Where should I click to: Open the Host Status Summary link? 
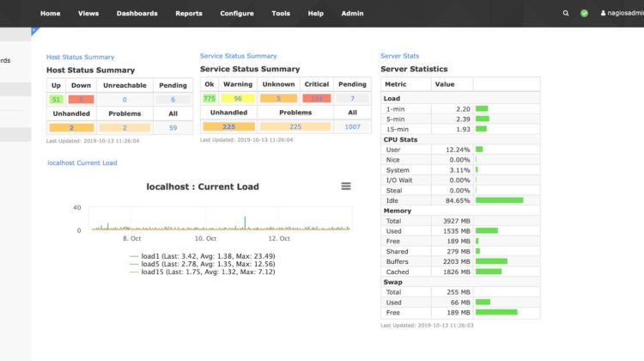80,57
